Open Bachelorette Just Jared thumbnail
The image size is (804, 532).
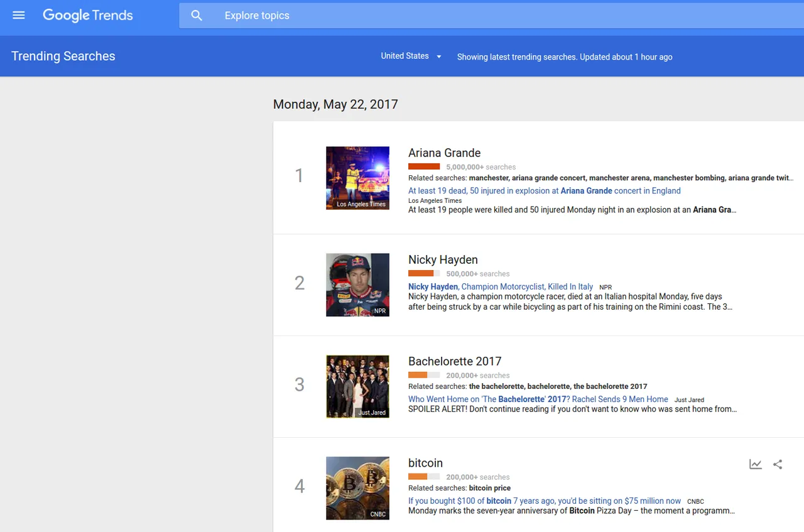point(357,386)
